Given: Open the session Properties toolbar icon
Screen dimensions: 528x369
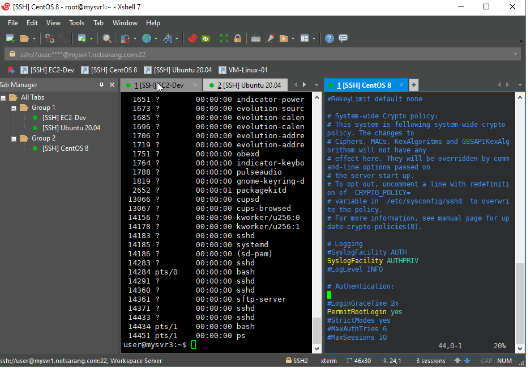Looking at the screenshot, I should (x=82, y=38).
